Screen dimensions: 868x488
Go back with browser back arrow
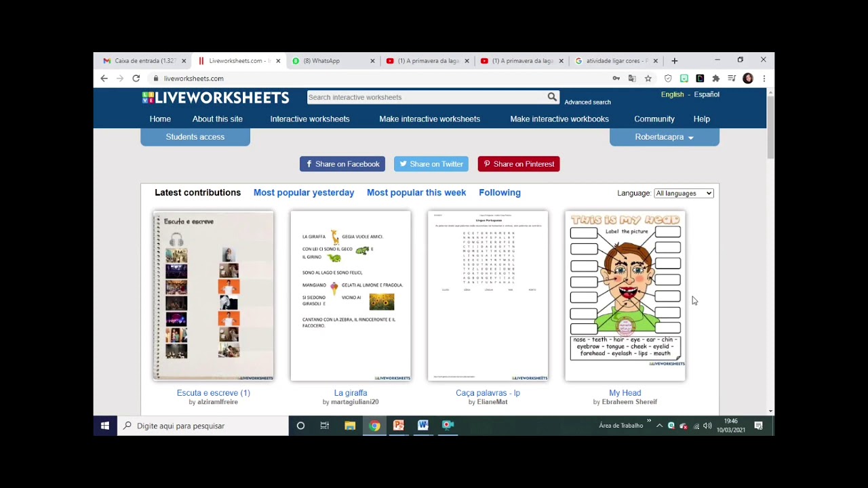pyautogui.click(x=104, y=79)
